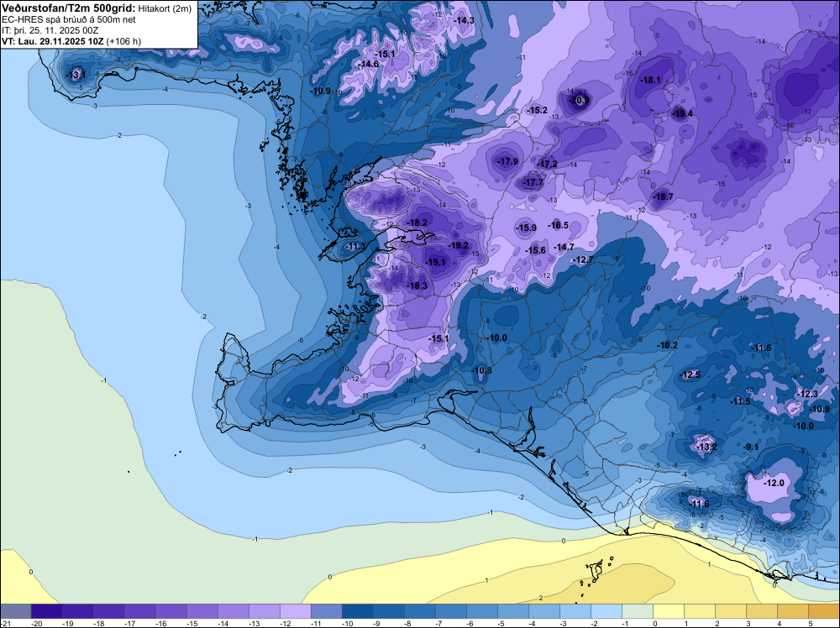Select the legend swatch between 0 and 1

point(669,611)
